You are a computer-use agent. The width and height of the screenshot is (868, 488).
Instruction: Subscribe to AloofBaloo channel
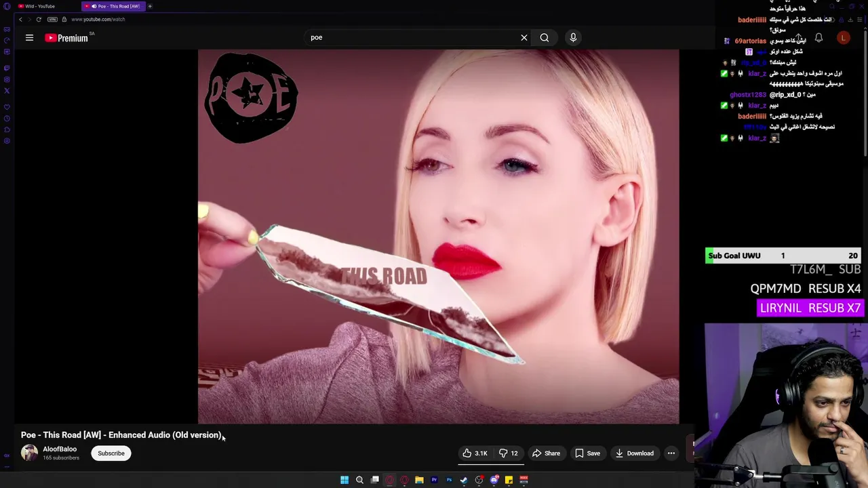coord(111,453)
